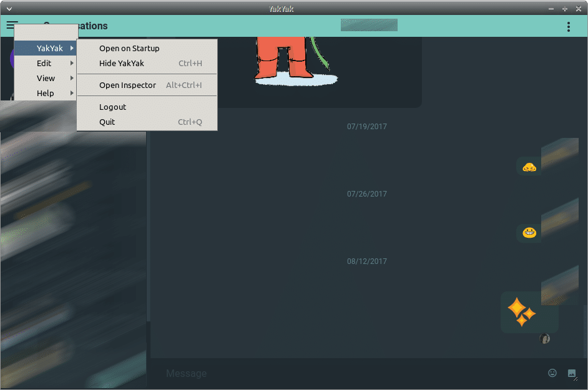This screenshot has height=390, width=588.
Task: Close the YakYak window
Action: [x=579, y=9]
